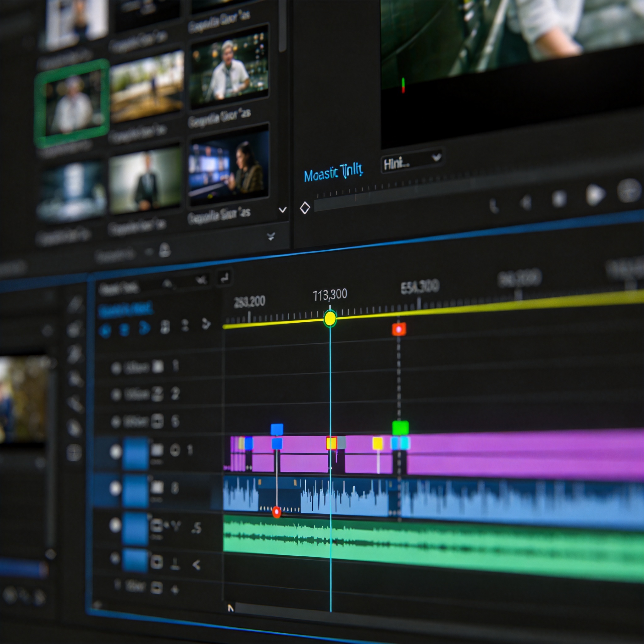The width and height of the screenshot is (644, 644).
Task: Click the blue color swatch on purple track 1 header
Action: tap(136, 454)
